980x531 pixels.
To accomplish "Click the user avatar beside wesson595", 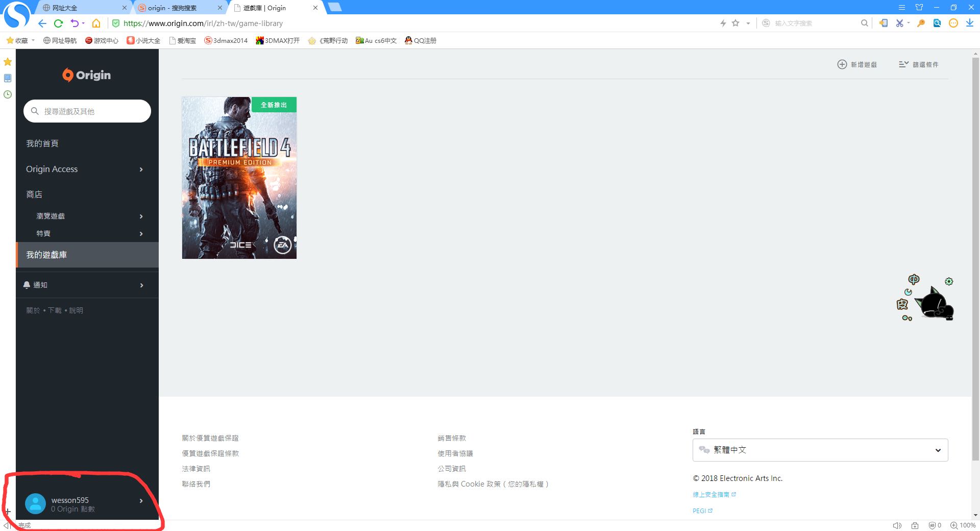I will click(x=35, y=504).
